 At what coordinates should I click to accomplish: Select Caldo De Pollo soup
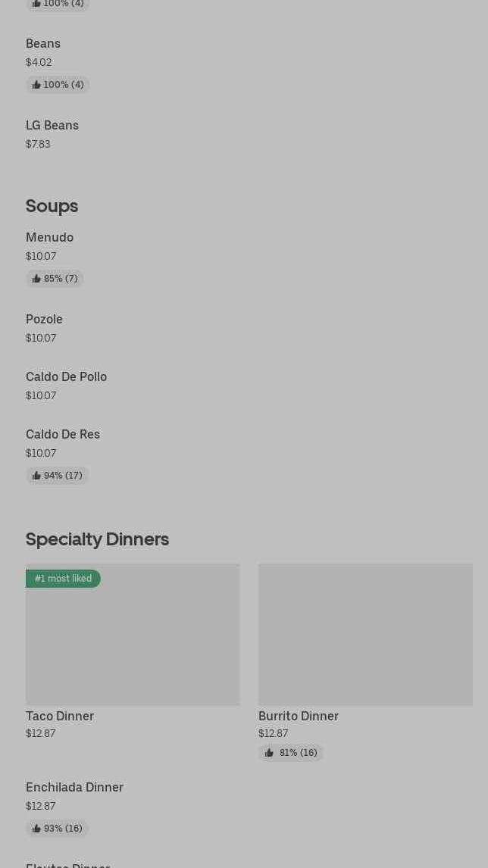click(x=67, y=376)
